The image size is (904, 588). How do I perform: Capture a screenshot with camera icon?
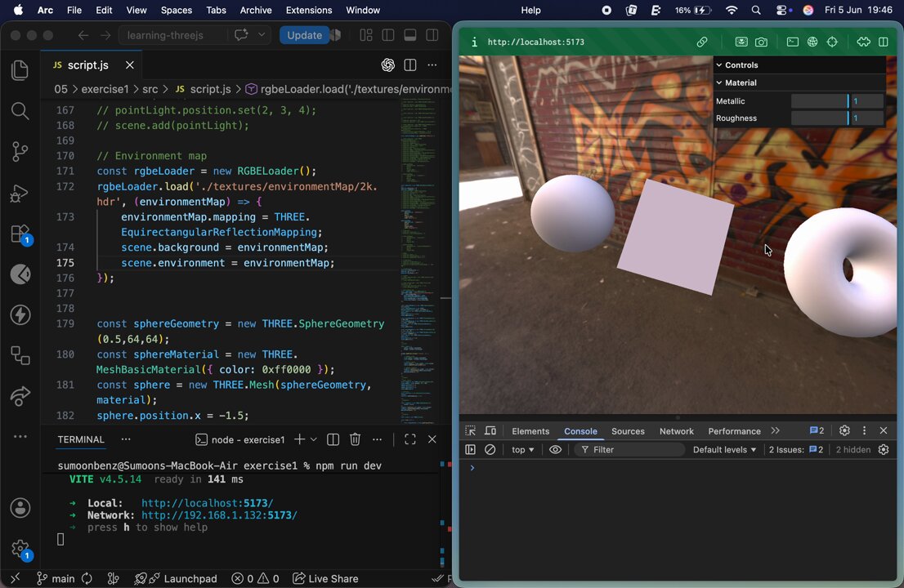click(x=762, y=42)
